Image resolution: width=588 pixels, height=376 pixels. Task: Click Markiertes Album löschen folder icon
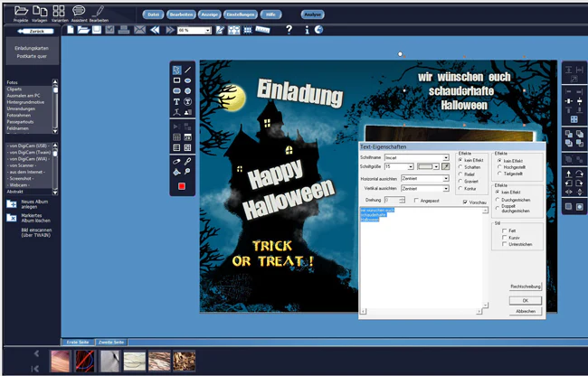click(12, 218)
